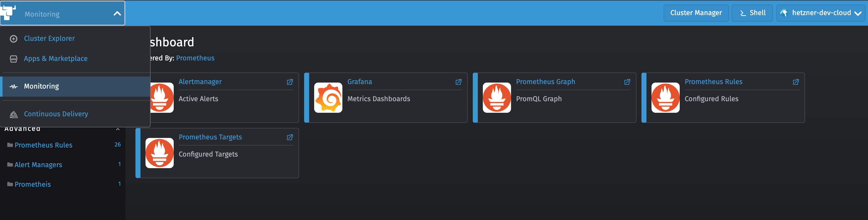Click the Rancher logo icon

[8, 13]
